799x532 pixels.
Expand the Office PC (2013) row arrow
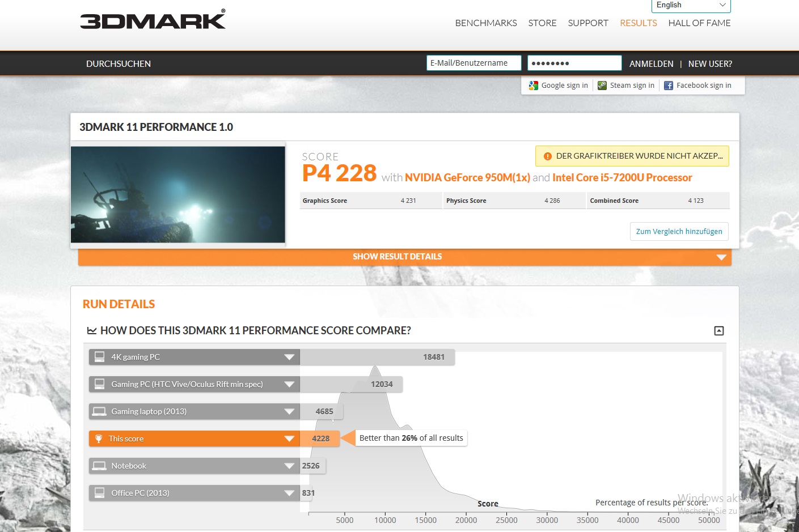(x=289, y=493)
